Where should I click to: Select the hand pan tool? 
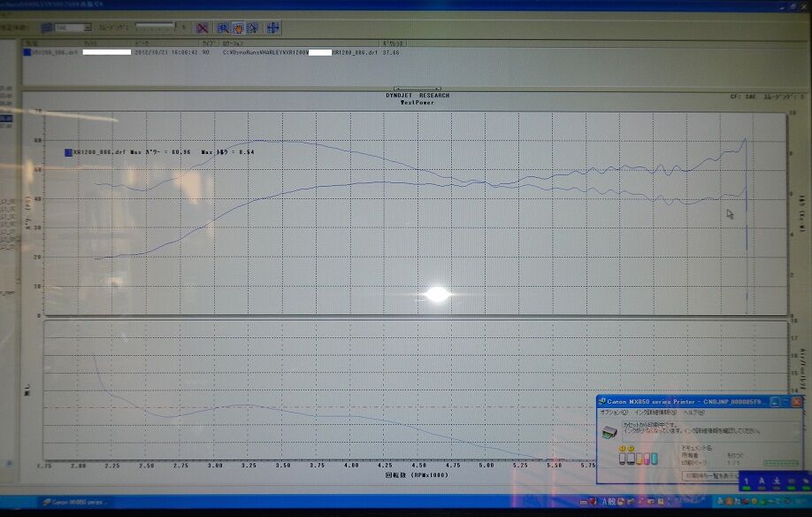(x=238, y=28)
